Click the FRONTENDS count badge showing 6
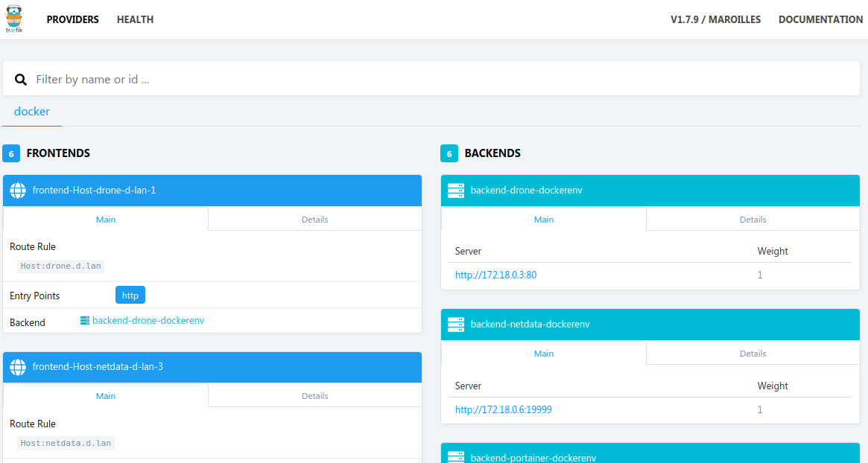868x463 pixels. 10,153
